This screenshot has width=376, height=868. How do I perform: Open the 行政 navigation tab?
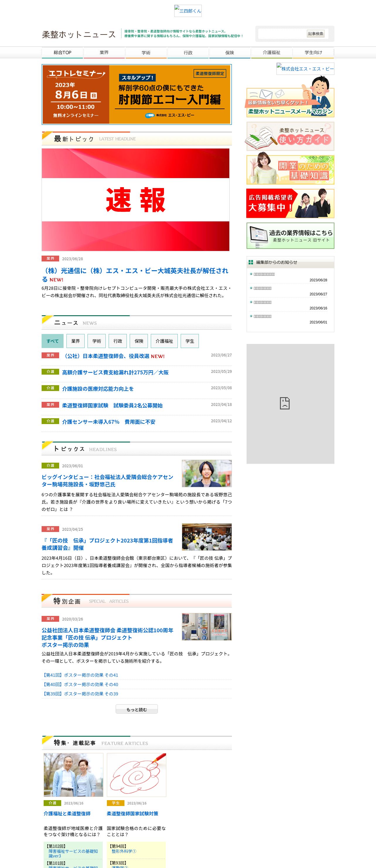pos(188,53)
